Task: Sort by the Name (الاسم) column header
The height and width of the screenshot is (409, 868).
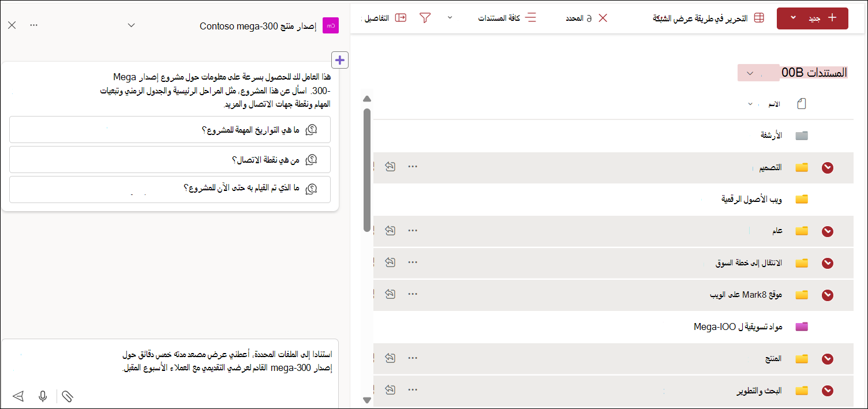Action: pos(774,104)
